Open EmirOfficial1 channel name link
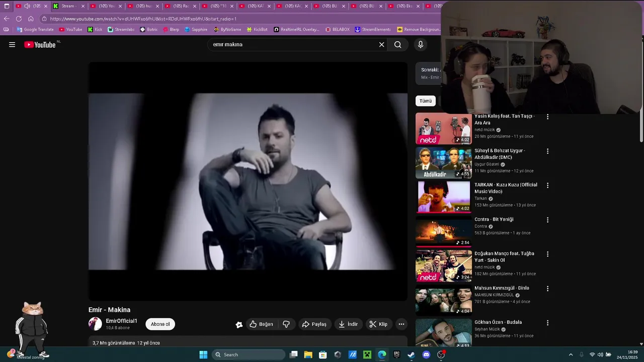 click(121, 321)
